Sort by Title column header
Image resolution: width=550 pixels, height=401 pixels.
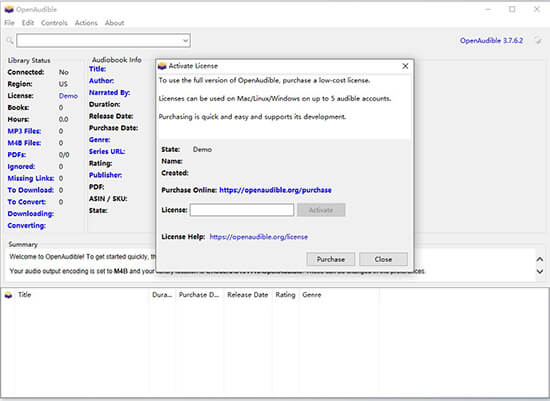(x=25, y=295)
